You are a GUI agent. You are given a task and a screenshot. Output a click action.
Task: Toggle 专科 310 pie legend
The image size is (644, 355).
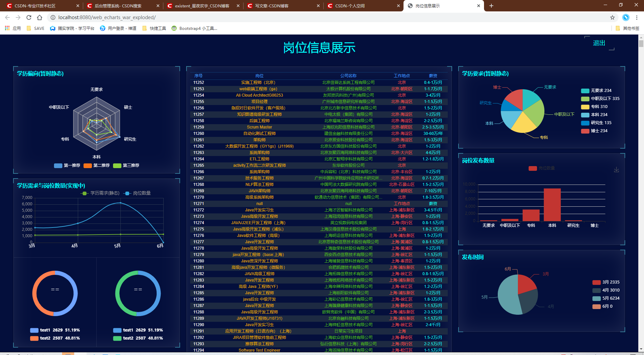point(594,107)
